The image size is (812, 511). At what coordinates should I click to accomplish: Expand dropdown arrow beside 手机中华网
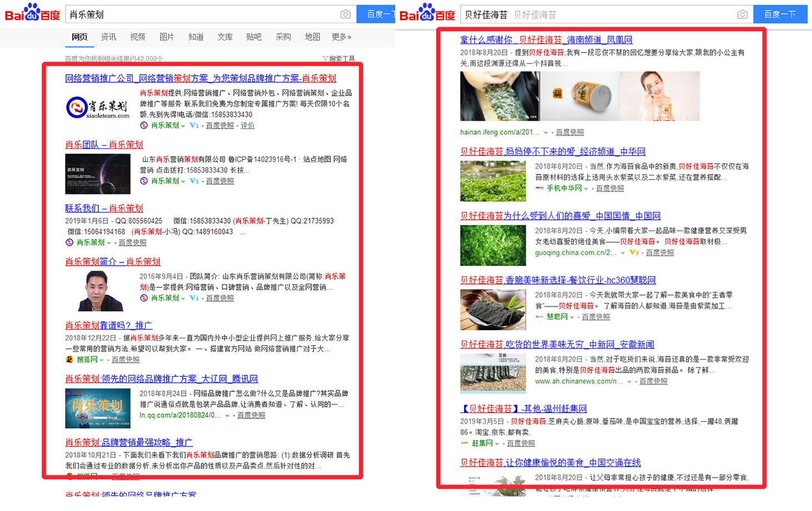pyautogui.click(x=586, y=189)
